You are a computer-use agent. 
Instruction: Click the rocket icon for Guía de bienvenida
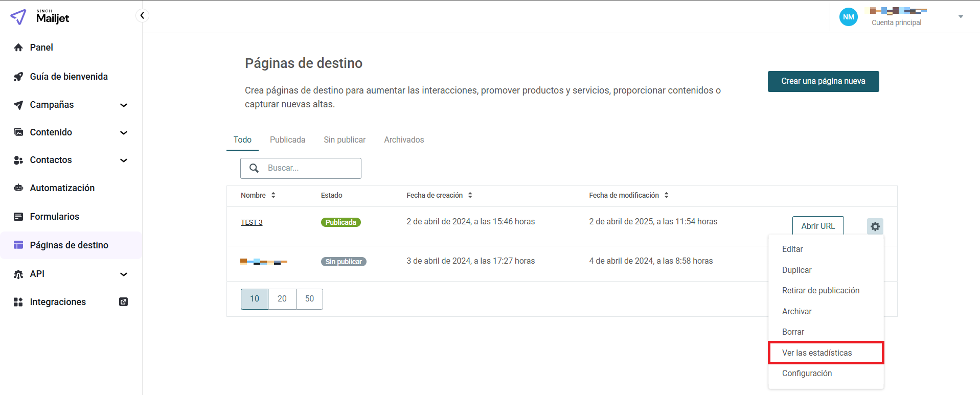coord(18,77)
